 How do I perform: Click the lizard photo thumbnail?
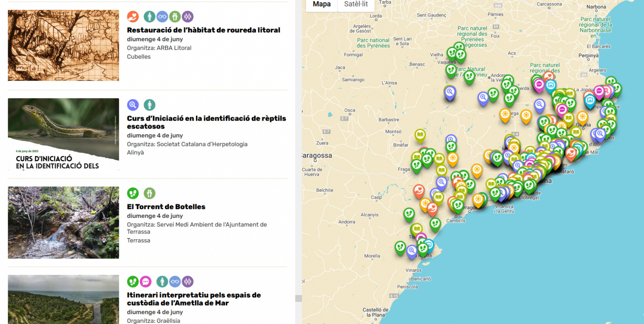[63, 134]
